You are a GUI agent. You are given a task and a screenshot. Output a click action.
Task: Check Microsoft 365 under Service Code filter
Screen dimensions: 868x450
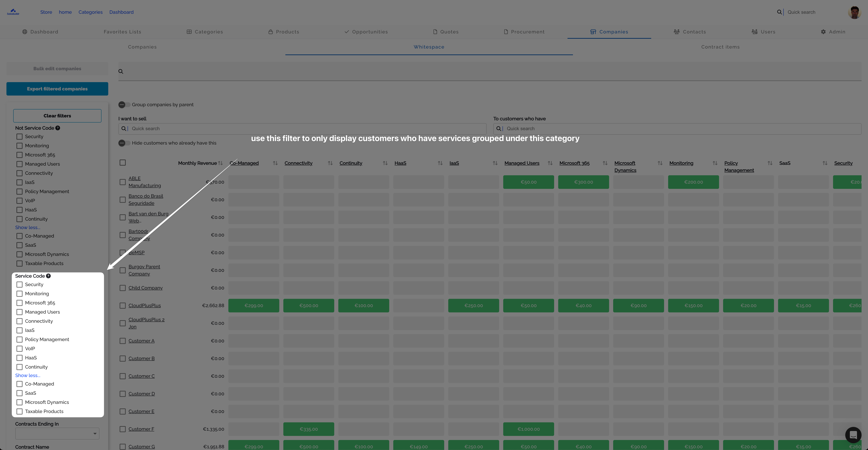(20, 303)
